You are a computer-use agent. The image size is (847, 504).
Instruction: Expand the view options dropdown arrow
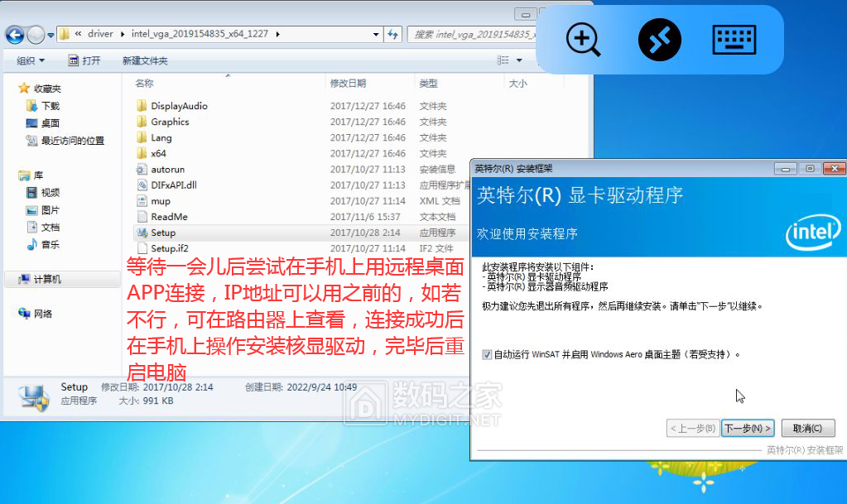point(519,60)
